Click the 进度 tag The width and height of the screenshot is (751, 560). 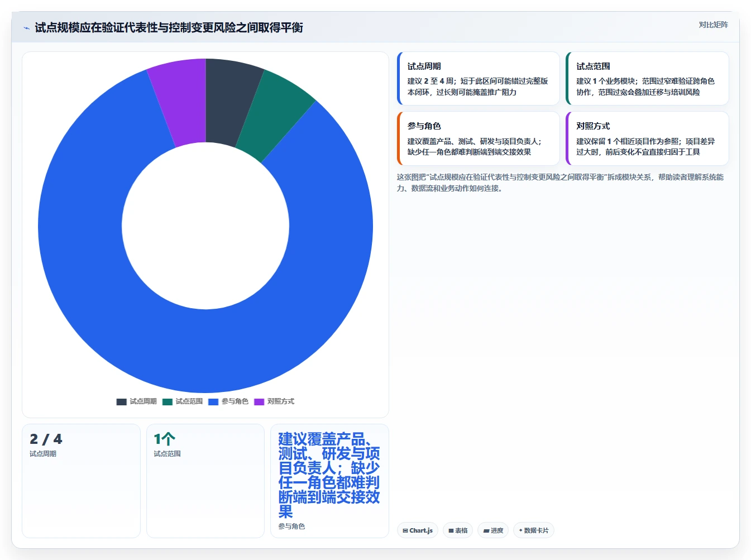(493, 530)
